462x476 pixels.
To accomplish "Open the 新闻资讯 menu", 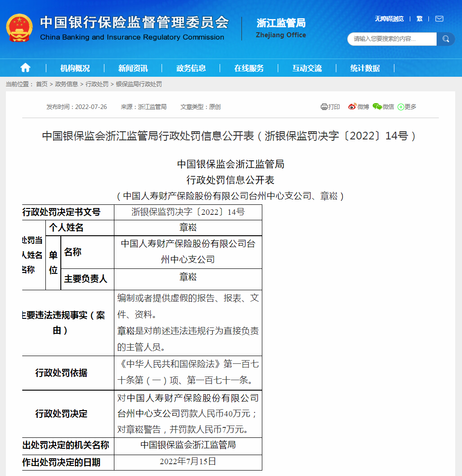I will click(x=133, y=68).
